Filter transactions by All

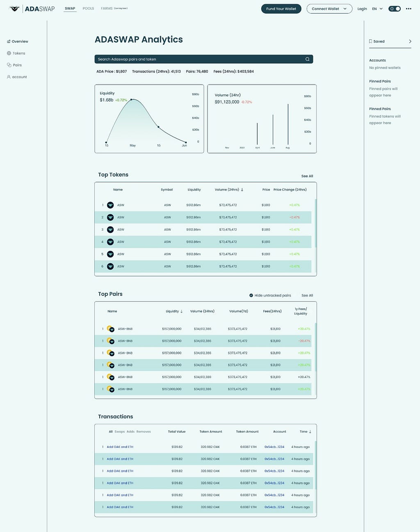click(111, 431)
